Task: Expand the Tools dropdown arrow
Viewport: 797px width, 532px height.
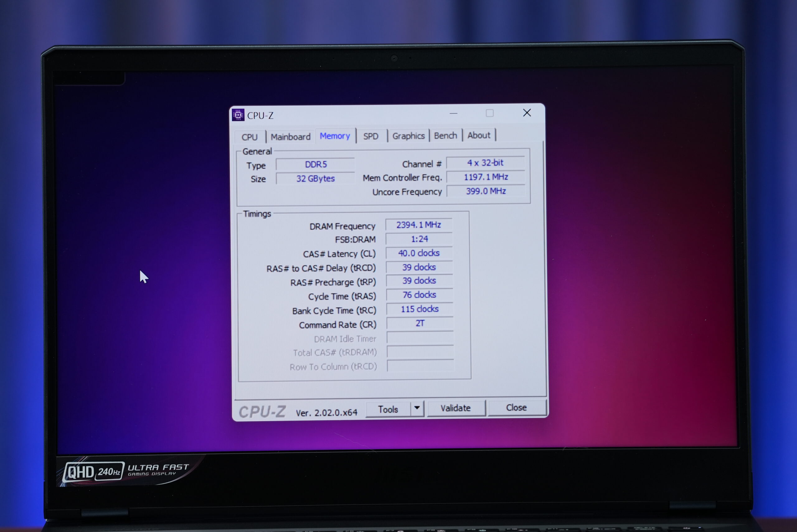Action: (x=417, y=408)
